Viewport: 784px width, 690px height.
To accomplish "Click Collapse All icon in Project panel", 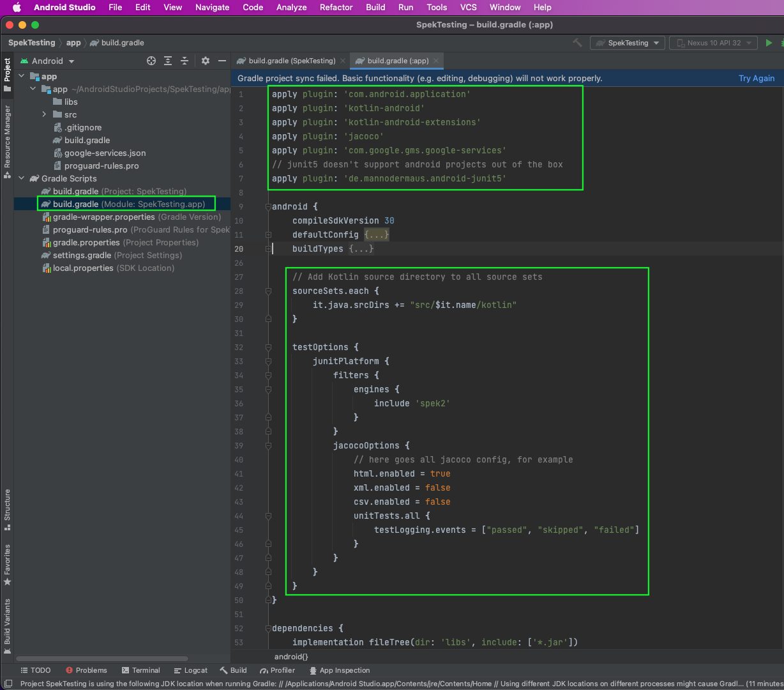I will (185, 61).
